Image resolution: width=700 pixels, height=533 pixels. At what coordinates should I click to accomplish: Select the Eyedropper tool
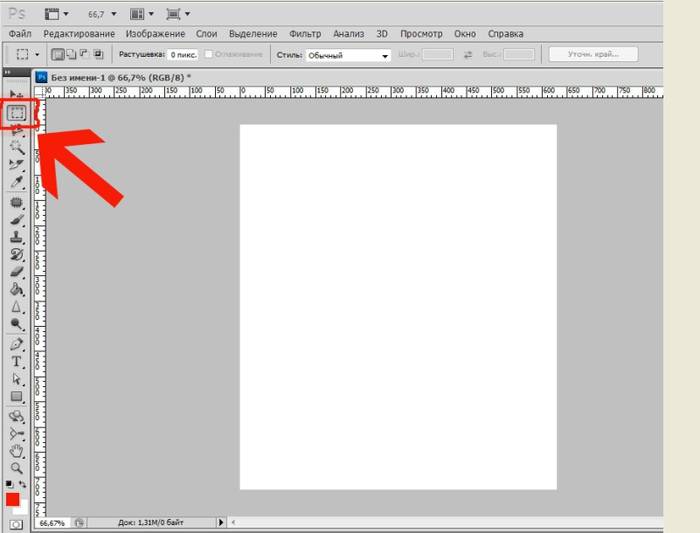17,183
